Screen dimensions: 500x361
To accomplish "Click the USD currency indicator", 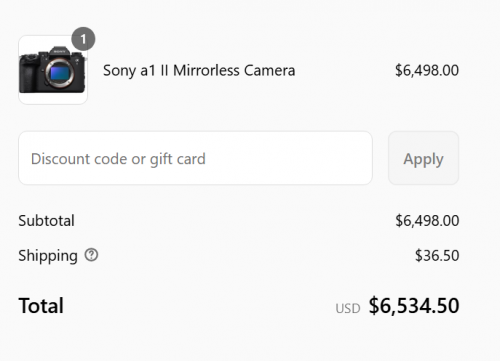I will point(348,309).
